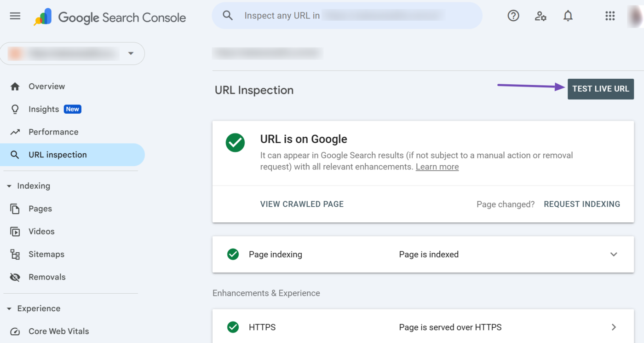
Task: Open user settings account icon
Action: pyautogui.click(x=540, y=16)
